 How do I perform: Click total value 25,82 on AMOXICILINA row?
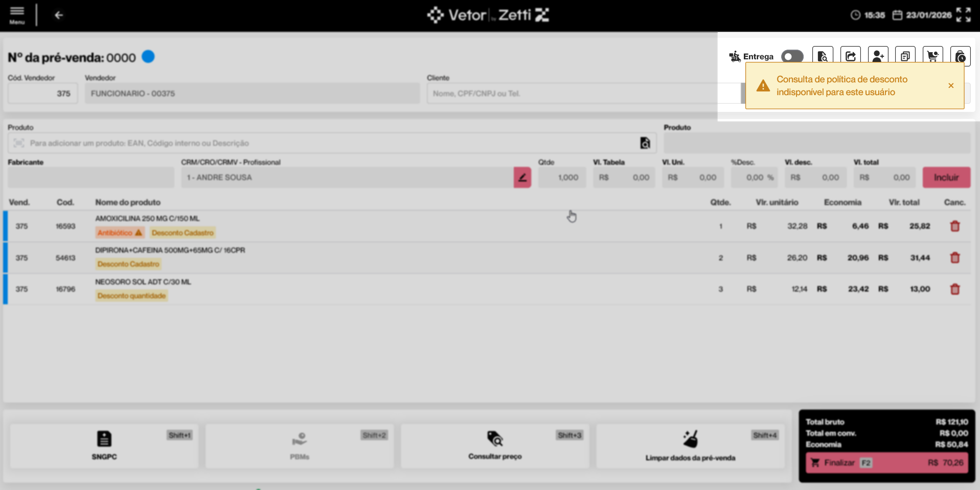[920, 226]
